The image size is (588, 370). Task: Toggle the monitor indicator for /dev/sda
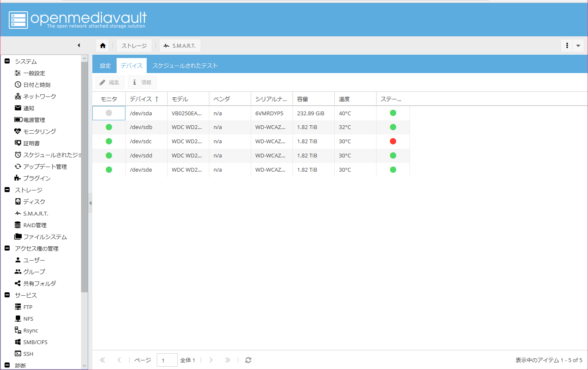[x=109, y=113]
